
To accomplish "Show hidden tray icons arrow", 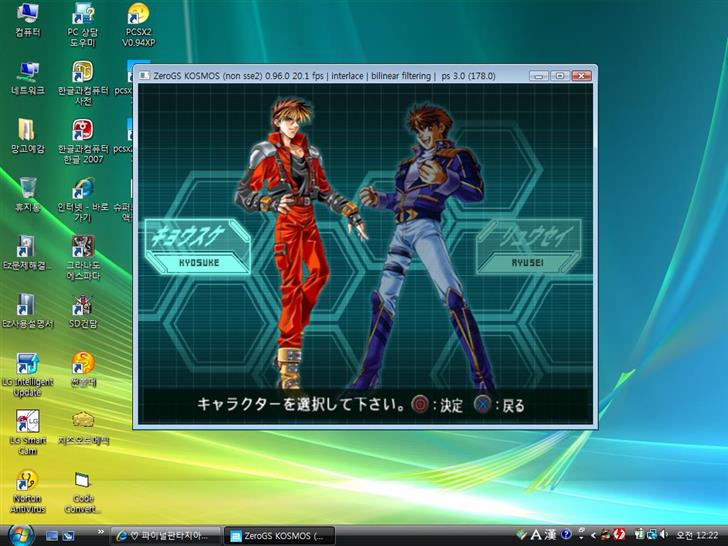I will click(x=593, y=535).
